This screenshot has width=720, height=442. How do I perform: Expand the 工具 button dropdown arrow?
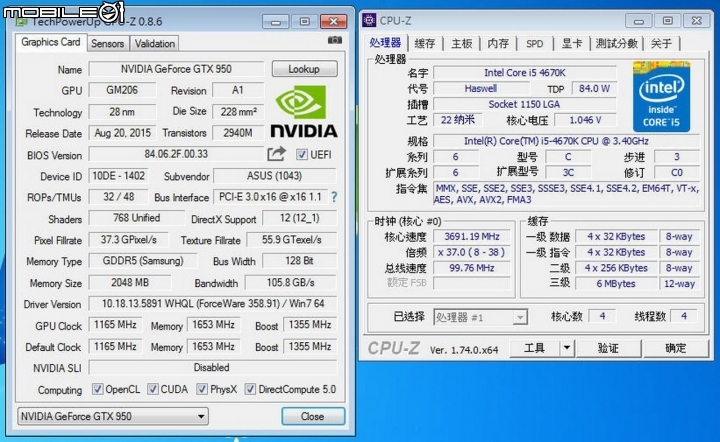click(567, 348)
